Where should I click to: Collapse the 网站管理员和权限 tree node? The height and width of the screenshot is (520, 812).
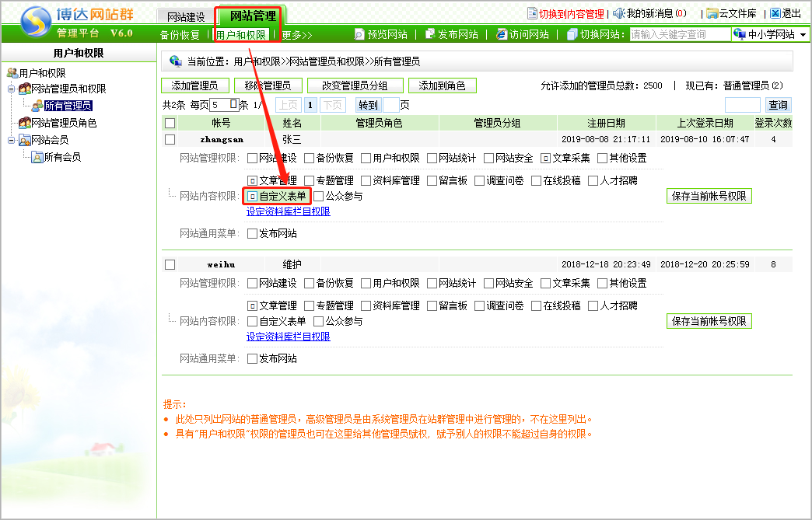11,89
